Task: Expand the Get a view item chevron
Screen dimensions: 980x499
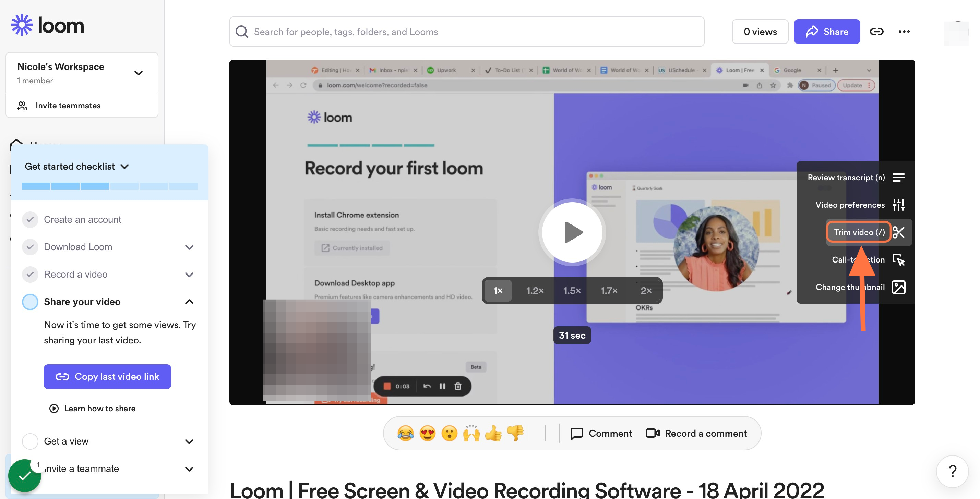Action: click(x=189, y=441)
